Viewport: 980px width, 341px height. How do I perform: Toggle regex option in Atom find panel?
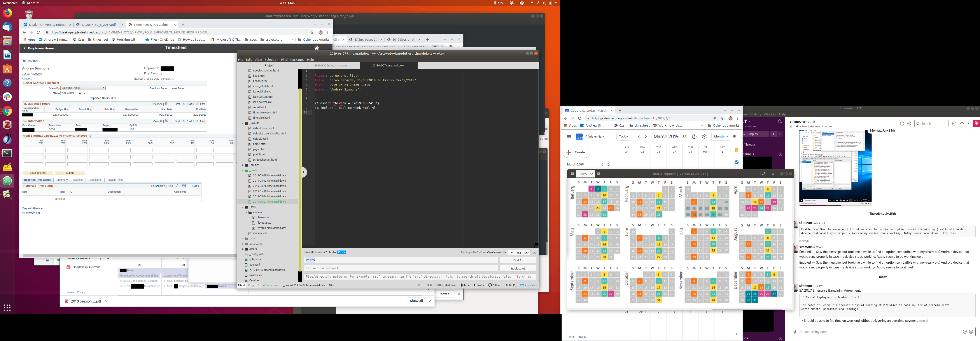(x=511, y=252)
